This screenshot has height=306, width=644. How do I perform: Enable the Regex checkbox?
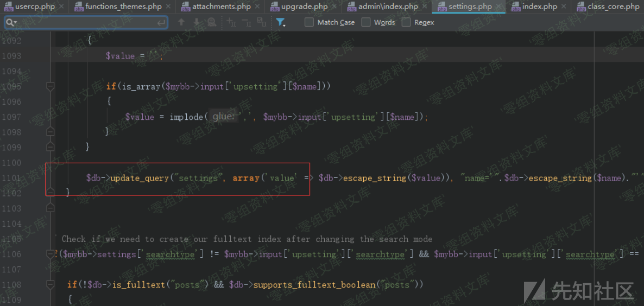406,22
